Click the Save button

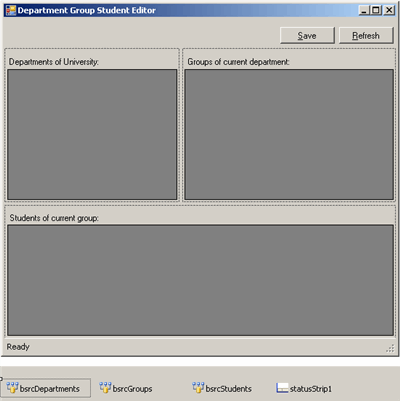click(307, 35)
